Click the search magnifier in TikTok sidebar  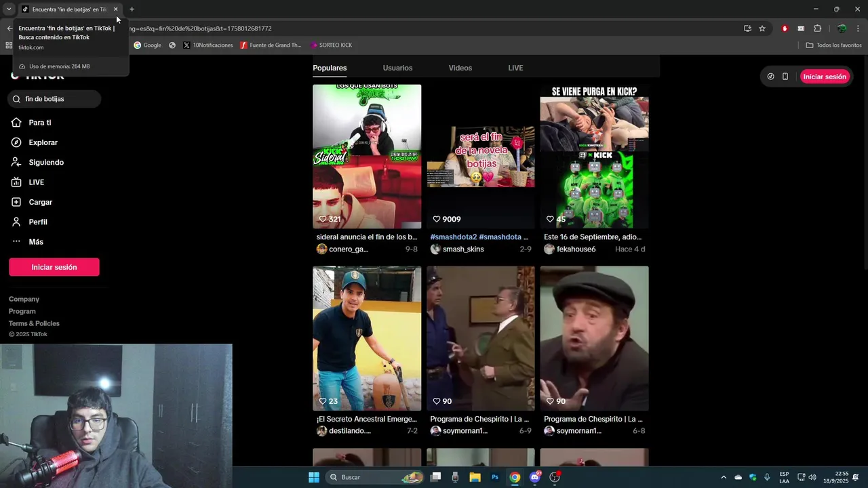(x=17, y=99)
